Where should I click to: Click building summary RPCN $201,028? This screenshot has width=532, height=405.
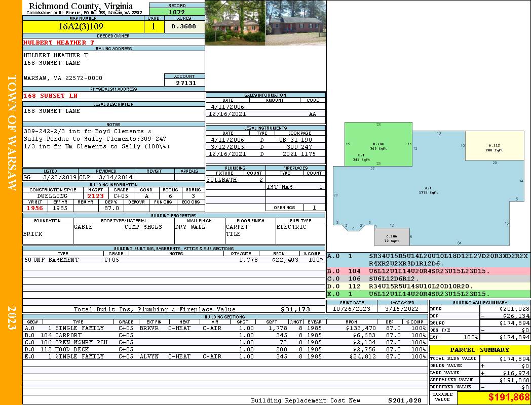point(514,309)
